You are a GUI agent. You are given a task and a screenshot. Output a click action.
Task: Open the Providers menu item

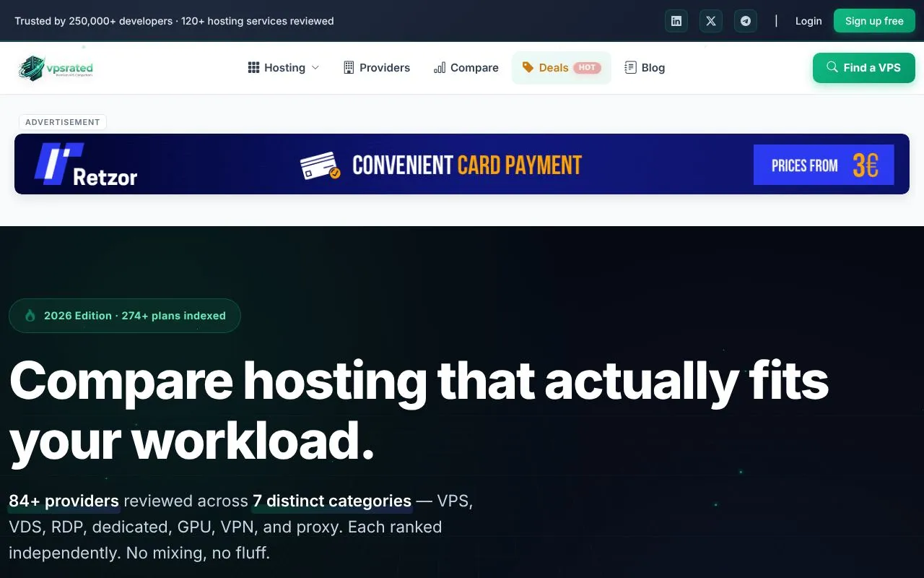[377, 68]
